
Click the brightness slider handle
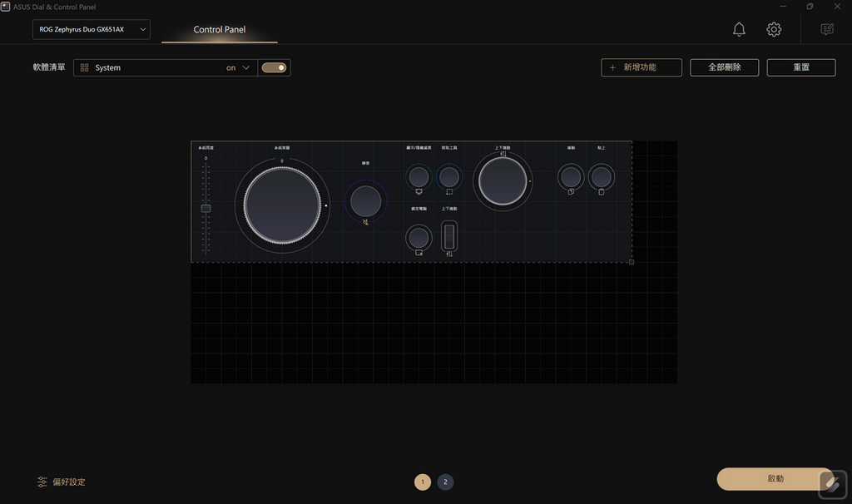(206, 209)
